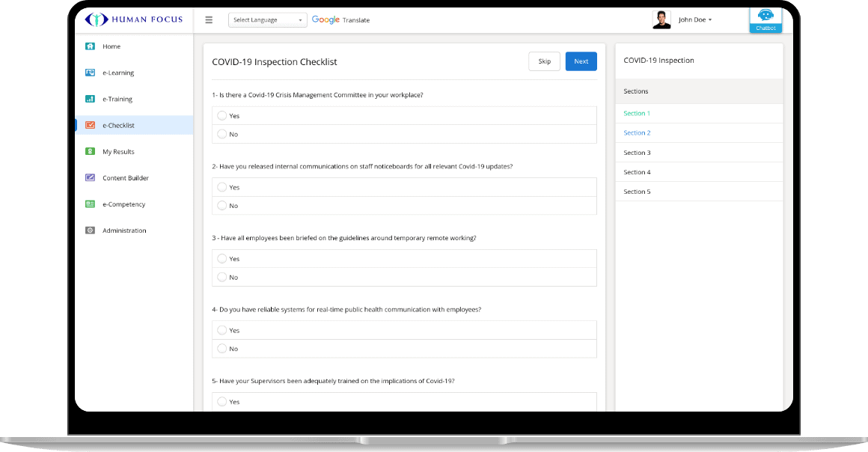The height and width of the screenshot is (452, 868).
Task: Click the e-Training chart icon
Action: coord(90,99)
